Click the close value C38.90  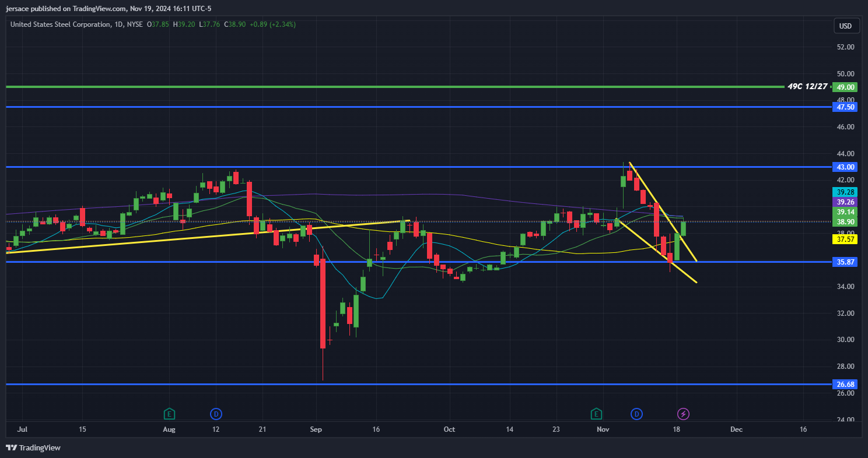[235, 24]
